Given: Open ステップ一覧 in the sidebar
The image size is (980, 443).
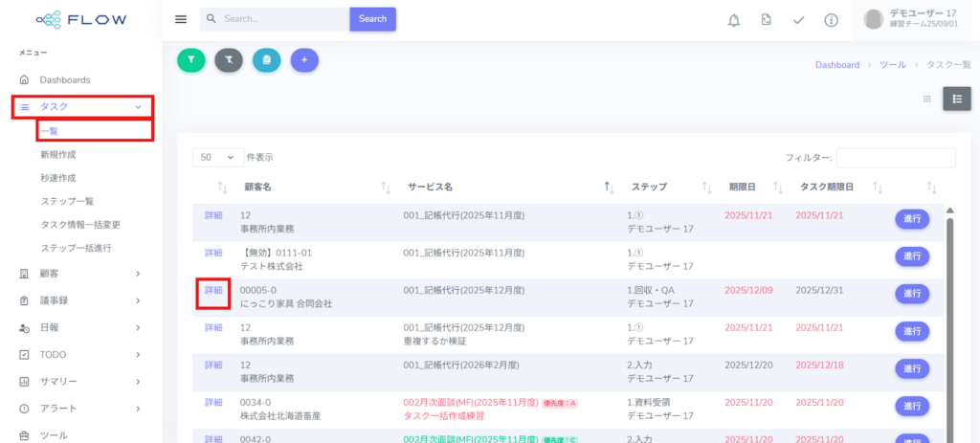Looking at the screenshot, I should tap(67, 201).
